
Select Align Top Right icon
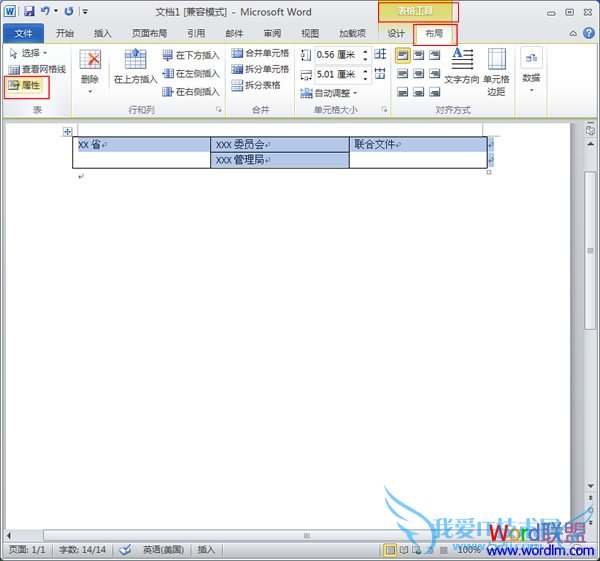coord(435,55)
